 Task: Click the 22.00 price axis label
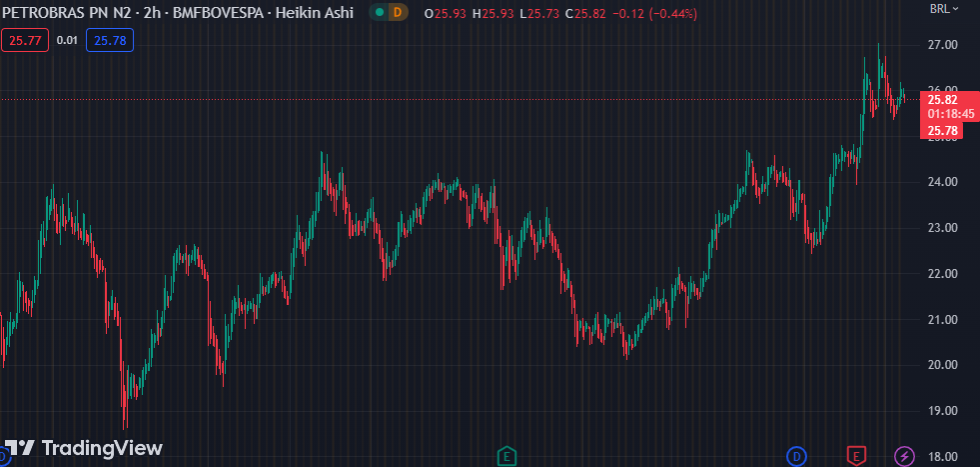click(942, 274)
